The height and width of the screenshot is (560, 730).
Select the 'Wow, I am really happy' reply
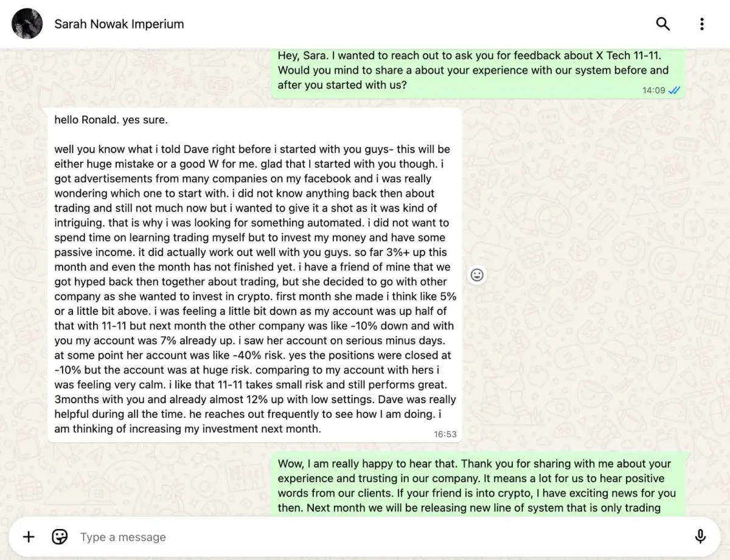(x=480, y=485)
